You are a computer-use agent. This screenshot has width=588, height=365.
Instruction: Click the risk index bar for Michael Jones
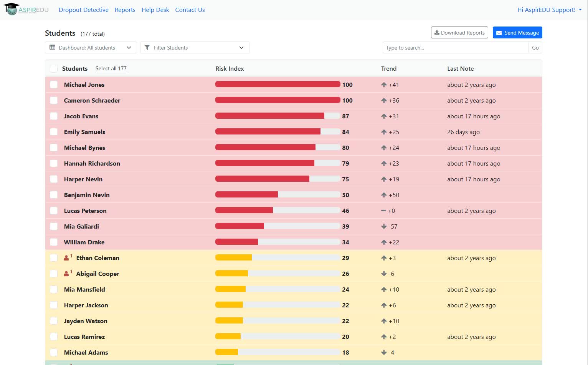(x=278, y=85)
